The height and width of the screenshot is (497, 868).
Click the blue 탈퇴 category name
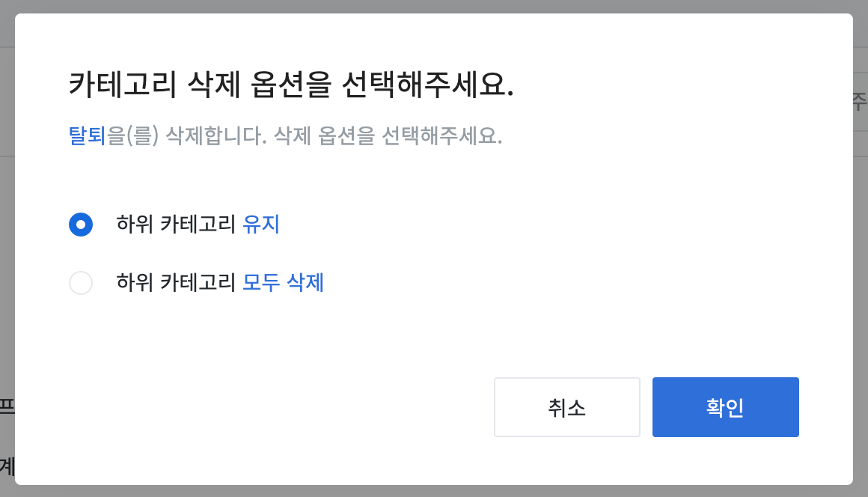tap(87, 135)
